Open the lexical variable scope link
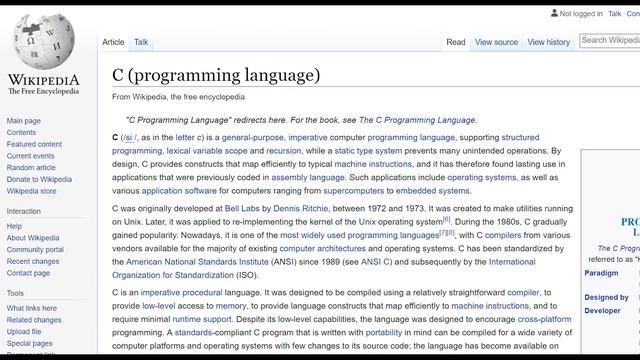This screenshot has height=360, width=640. click(x=207, y=151)
